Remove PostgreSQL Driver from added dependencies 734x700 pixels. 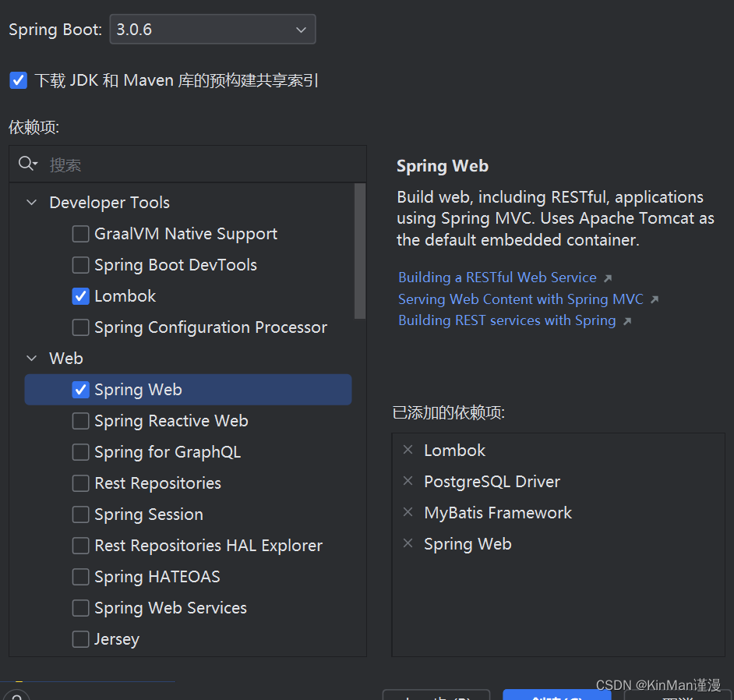(408, 481)
